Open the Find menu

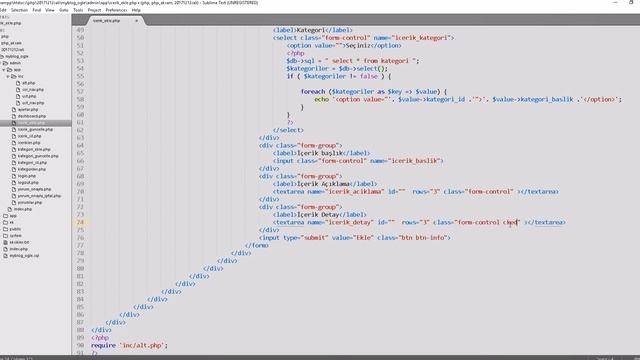click(37, 10)
